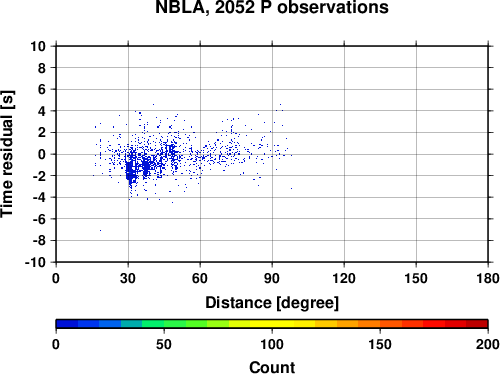Viewport: 500px width, 374px height.
Task: Click the 'Time residual [s]' axis label
Action: pos(7,154)
